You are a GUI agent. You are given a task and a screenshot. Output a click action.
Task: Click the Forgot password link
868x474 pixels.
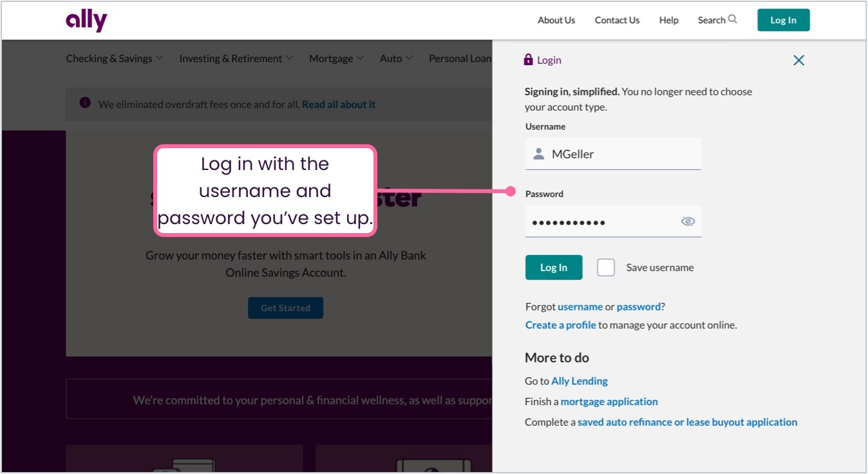point(639,307)
